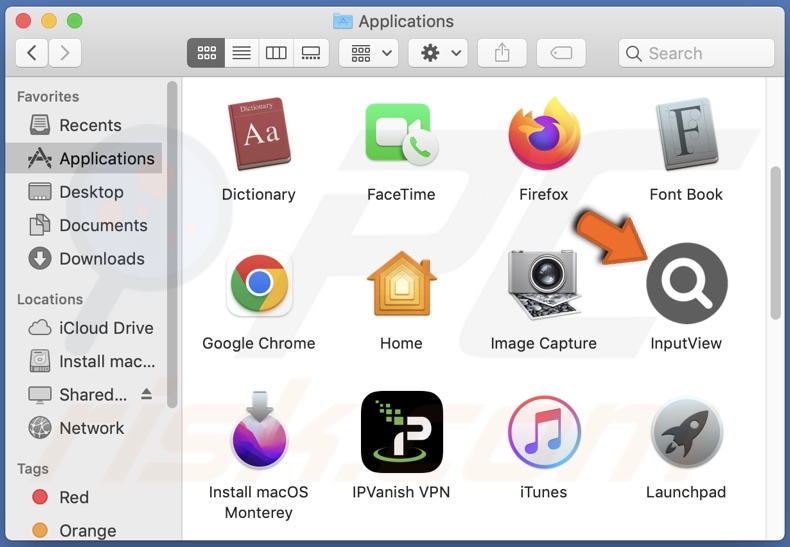Image resolution: width=790 pixels, height=547 pixels.
Task: Open the group-by arrangement dropdown
Action: pyautogui.click(x=369, y=53)
